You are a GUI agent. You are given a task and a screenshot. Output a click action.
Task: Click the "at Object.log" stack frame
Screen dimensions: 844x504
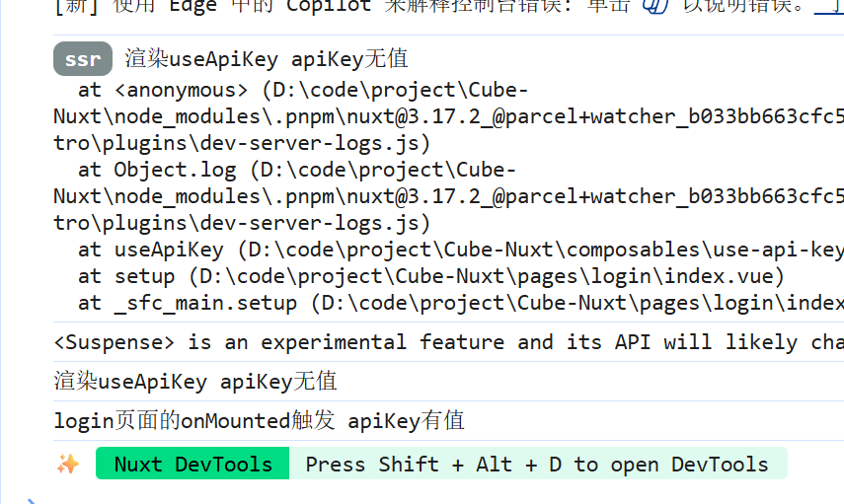coord(153,170)
